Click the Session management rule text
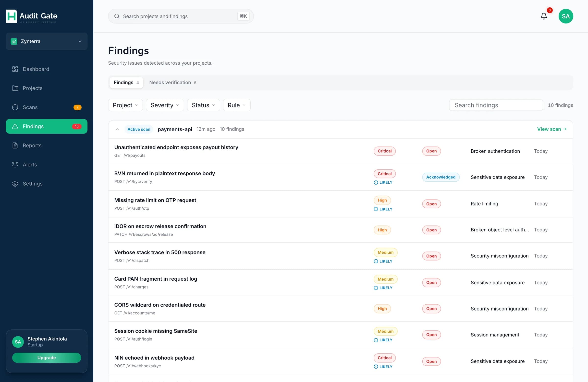Image resolution: width=588 pixels, height=382 pixels. coord(495,335)
